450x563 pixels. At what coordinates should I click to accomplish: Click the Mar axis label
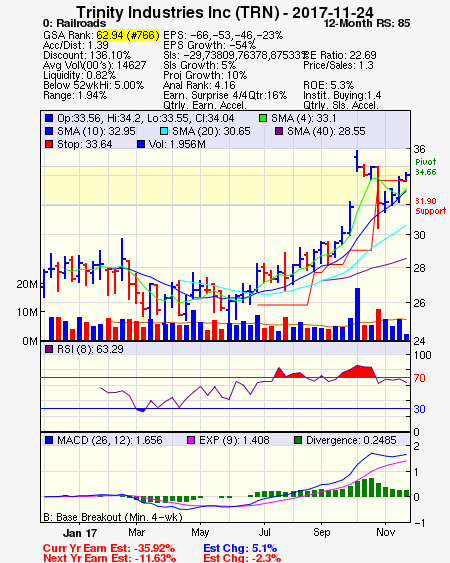[136, 532]
